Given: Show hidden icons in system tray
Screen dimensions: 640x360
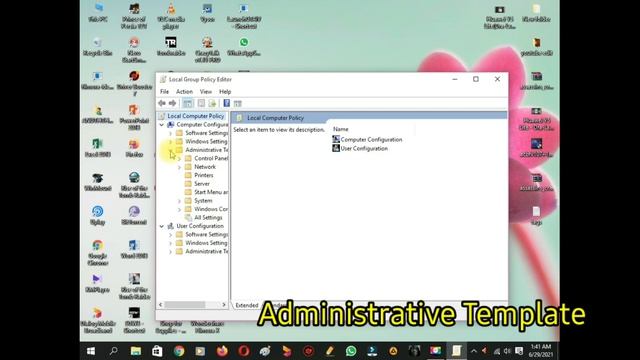Looking at the screenshot, I should pos(473,351).
